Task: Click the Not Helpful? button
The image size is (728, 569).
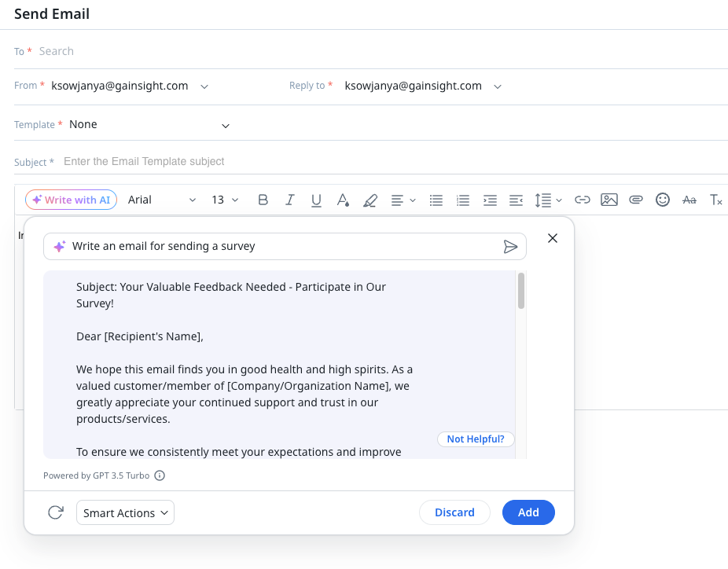Action: coord(476,439)
